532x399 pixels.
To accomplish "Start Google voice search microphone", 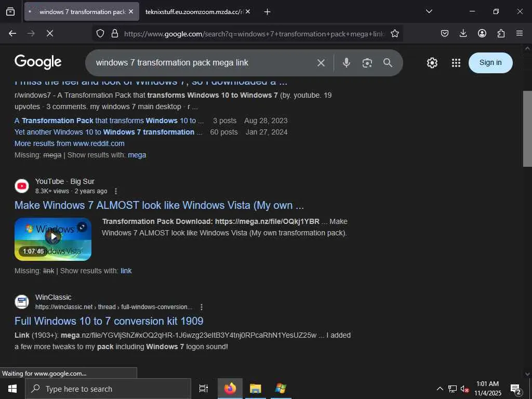I will [347, 63].
